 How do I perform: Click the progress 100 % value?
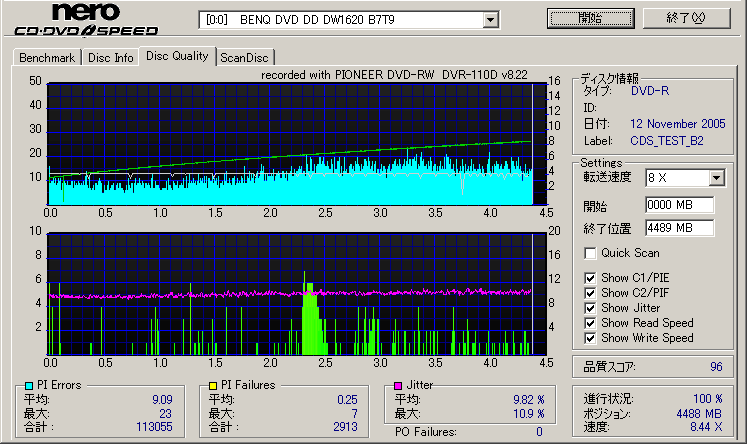click(x=708, y=399)
